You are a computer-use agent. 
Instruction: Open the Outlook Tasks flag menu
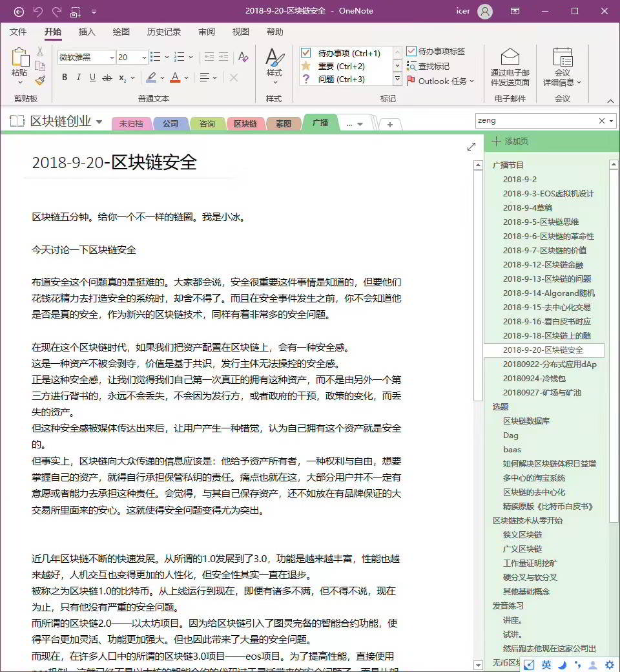[440, 81]
